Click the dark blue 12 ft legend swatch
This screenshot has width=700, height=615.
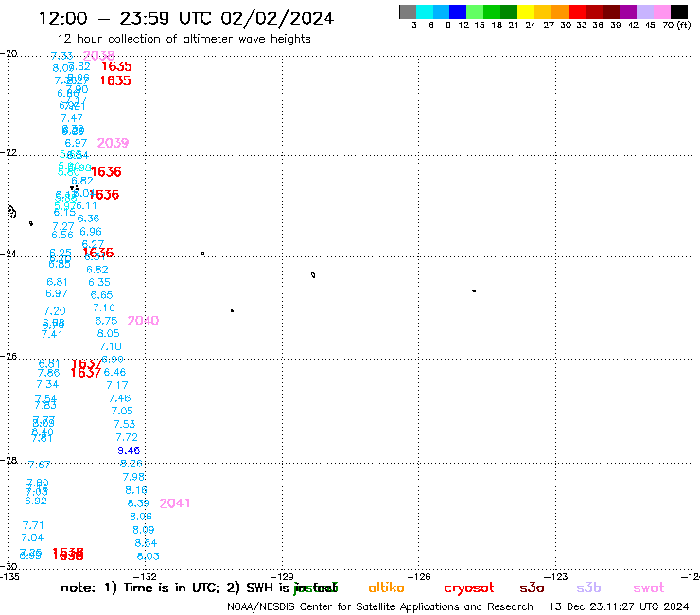(x=458, y=11)
